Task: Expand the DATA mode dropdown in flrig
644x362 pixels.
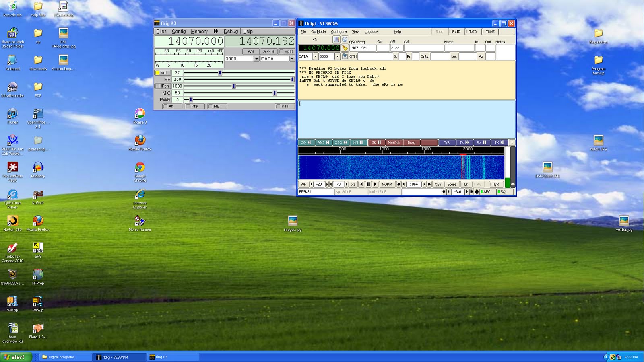Action: click(x=292, y=59)
